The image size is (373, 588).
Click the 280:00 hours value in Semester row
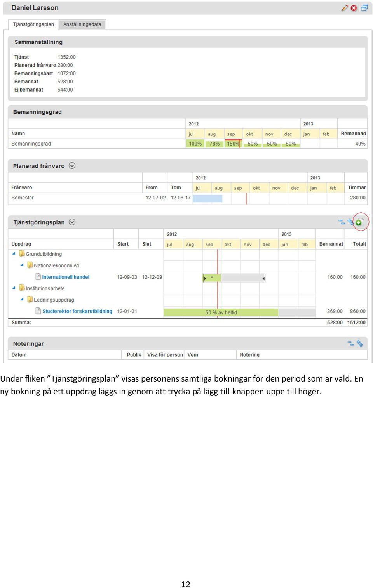[358, 198]
